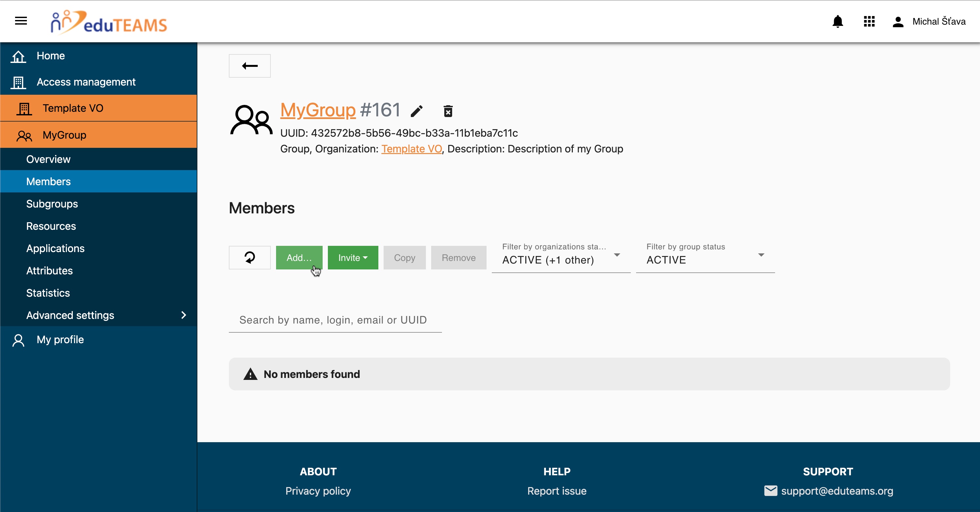This screenshot has height=512, width=980.
Task: Select Home label in sidebar
Action: [50, 56]
